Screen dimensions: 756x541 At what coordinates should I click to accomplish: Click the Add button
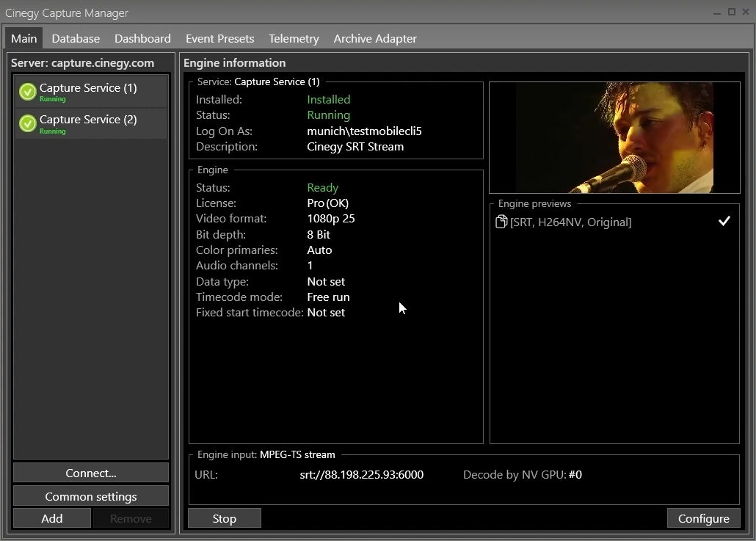[52, 518]
